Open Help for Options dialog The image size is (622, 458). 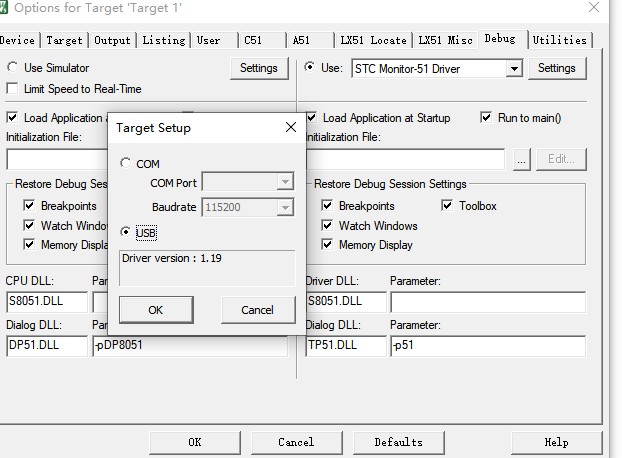(557, 442)
